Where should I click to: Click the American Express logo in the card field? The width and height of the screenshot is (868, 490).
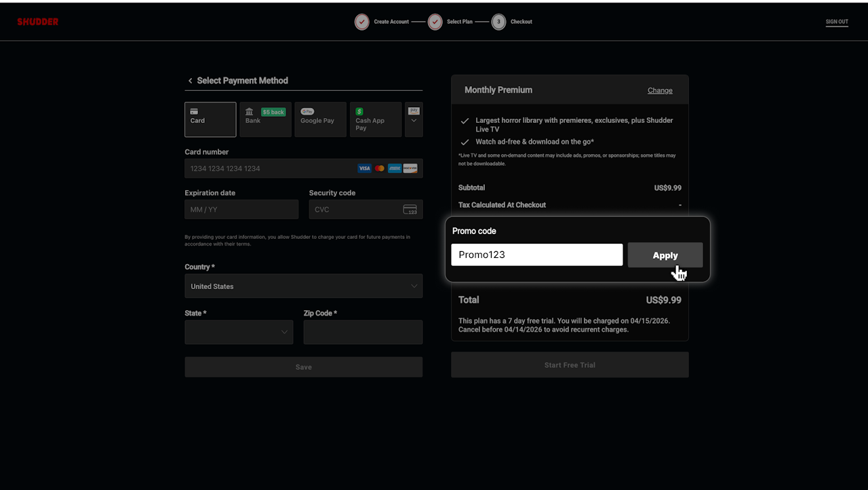tap(395, 168)
